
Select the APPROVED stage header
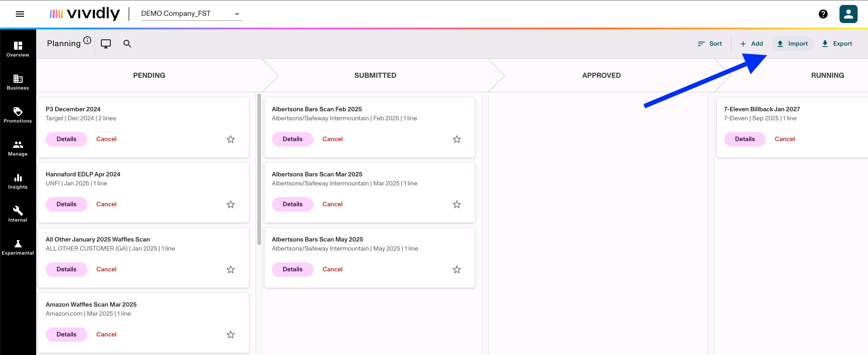pos(602,76)
